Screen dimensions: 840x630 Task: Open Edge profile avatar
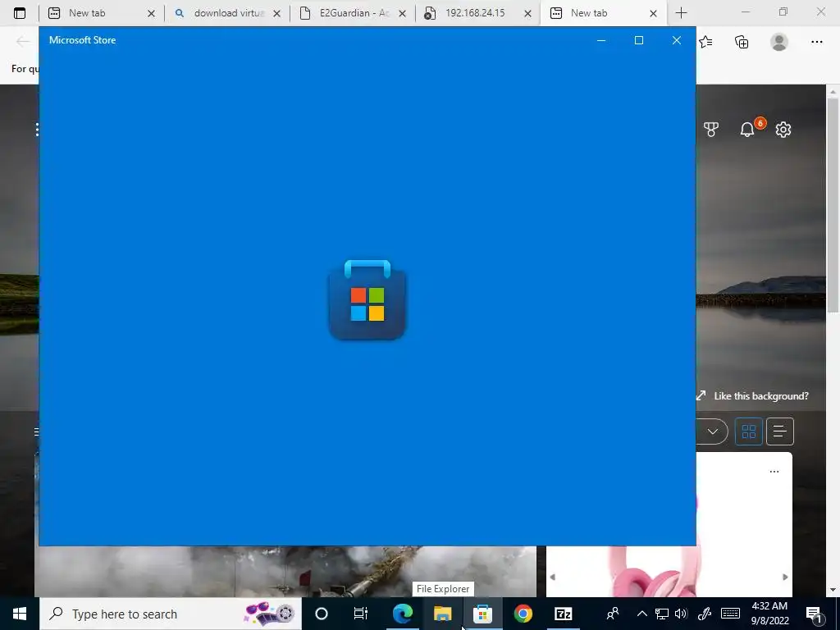[x=779, y=42]
